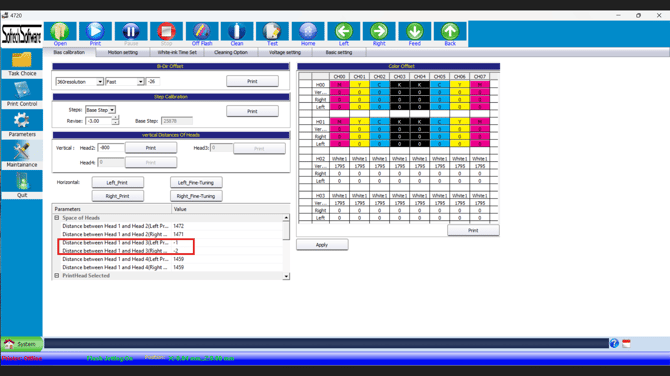Run head cleaning with Clean icon
Screen dimensions: 670x376
(x=237, y=34)
